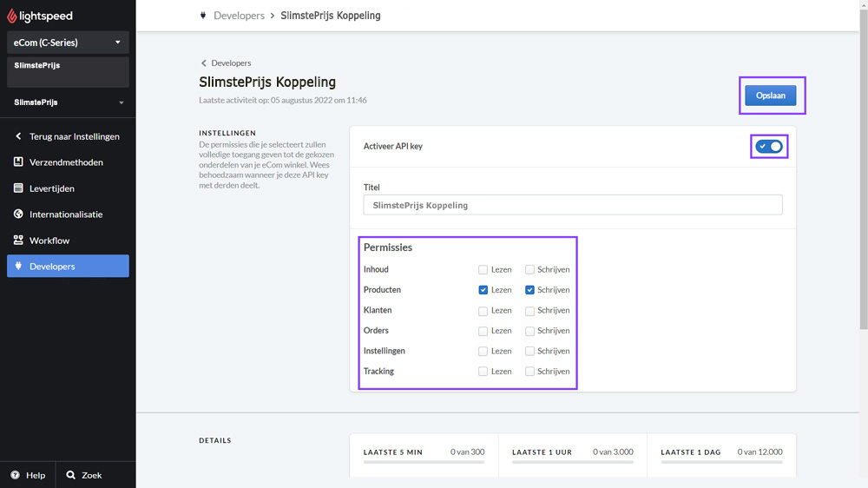
Task: Check the Tracking Lezen checkbox
Action: (483, 372)
